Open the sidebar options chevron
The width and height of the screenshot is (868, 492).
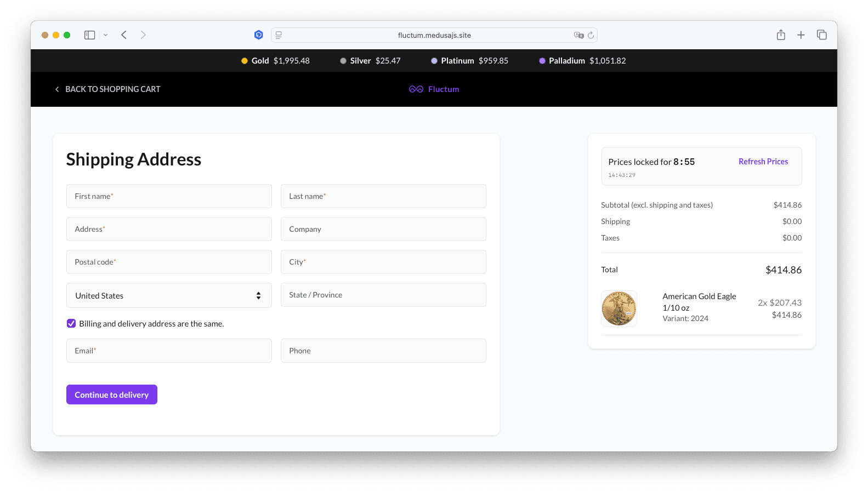coord(105,35)
